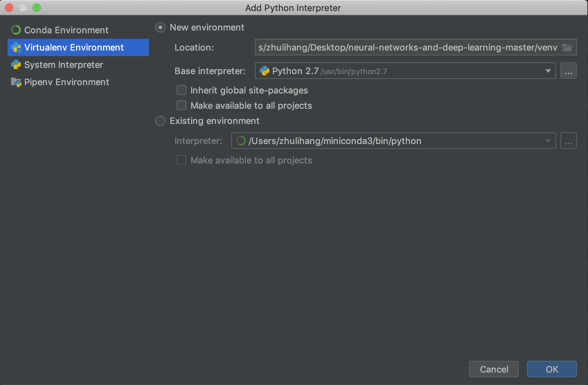Open the existing Interpreter combo box

[x=393, y=141]
